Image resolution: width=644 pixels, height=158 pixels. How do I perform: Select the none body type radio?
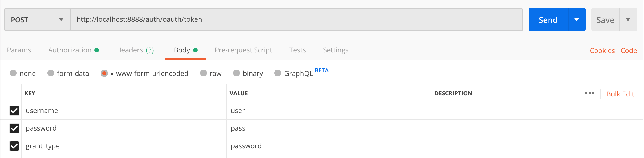[x=13, y=73]
